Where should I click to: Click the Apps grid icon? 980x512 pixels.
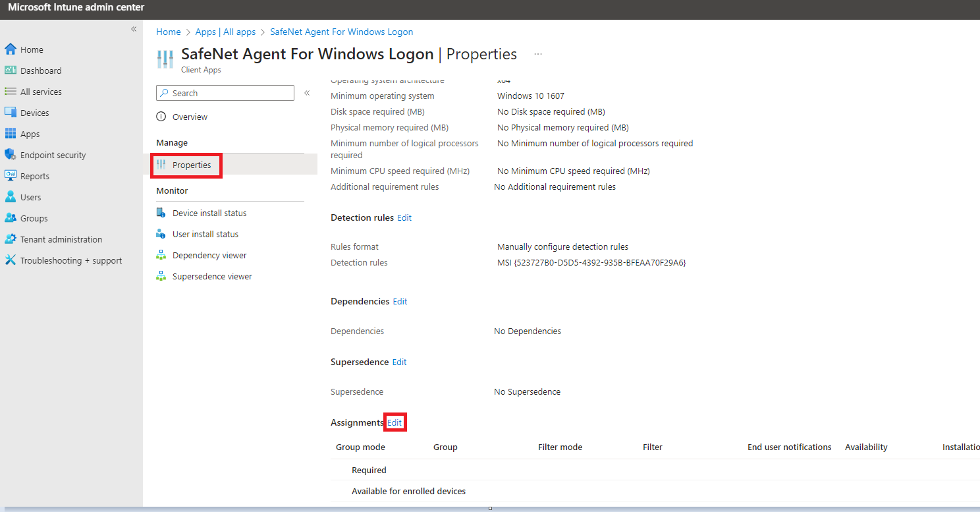pos(11,134)
